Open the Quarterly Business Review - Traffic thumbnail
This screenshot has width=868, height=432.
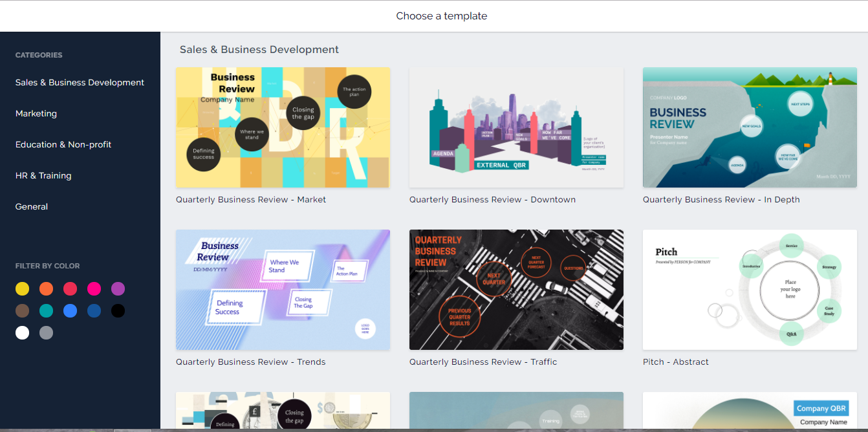[516, 290]
